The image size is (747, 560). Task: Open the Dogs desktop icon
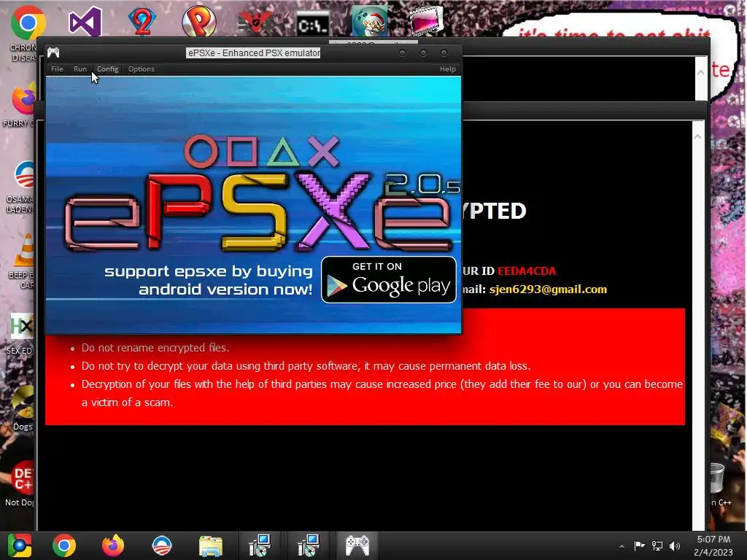coord(23,402)
